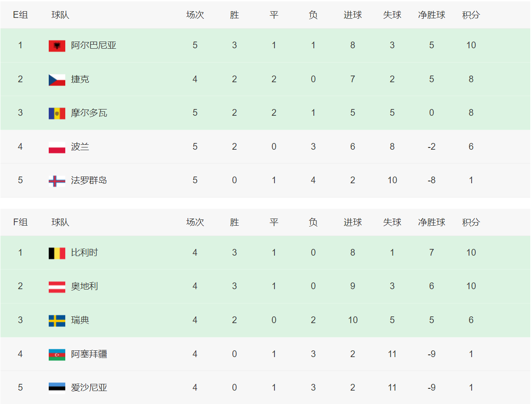Click the Moldova flag icon

click(57, 114)
